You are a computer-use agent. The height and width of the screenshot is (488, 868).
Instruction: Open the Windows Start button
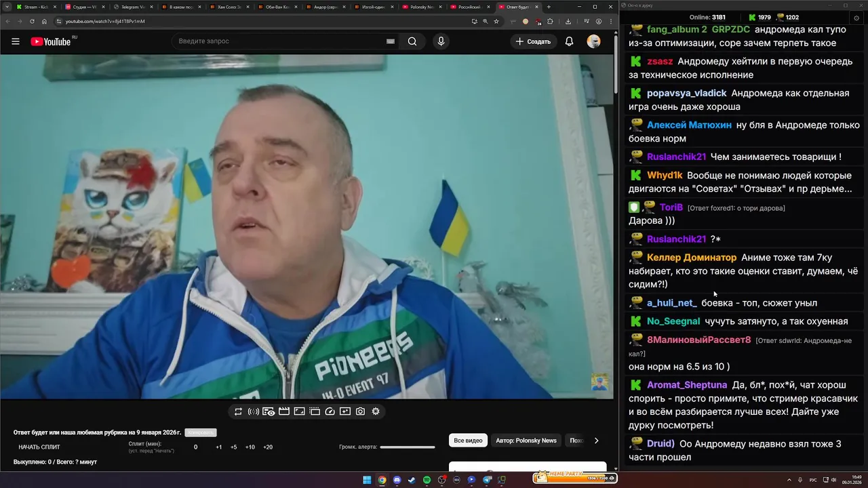[367, 480]
